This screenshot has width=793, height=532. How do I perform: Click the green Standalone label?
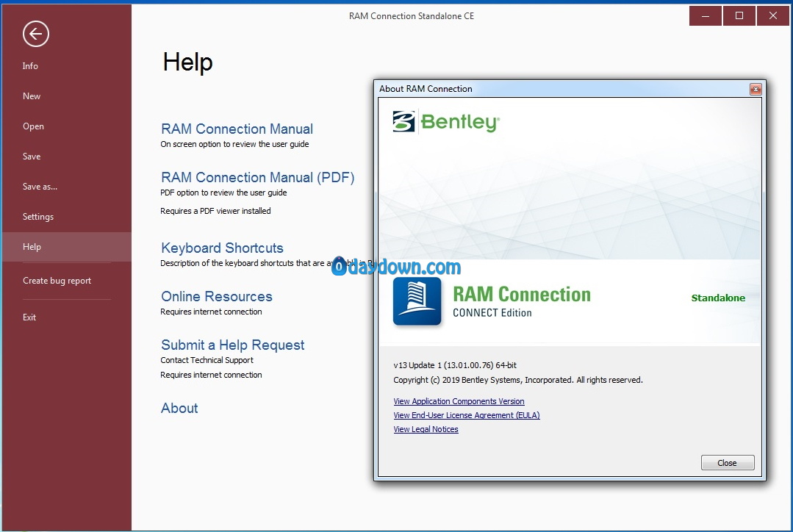coord(718,298)
